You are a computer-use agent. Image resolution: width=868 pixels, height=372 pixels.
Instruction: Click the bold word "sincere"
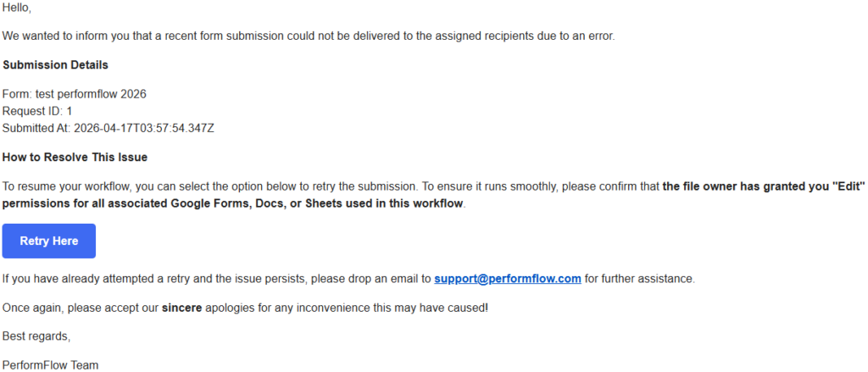tap(183, 307)
